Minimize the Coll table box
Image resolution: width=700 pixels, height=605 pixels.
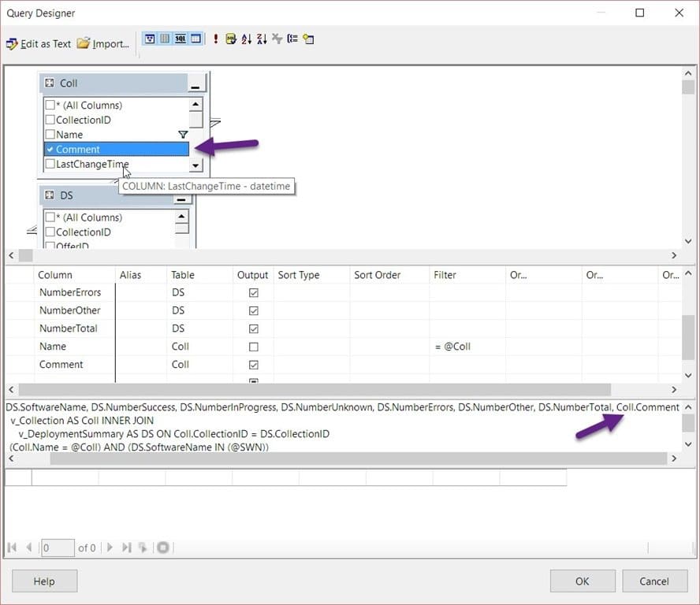point(195,84)
